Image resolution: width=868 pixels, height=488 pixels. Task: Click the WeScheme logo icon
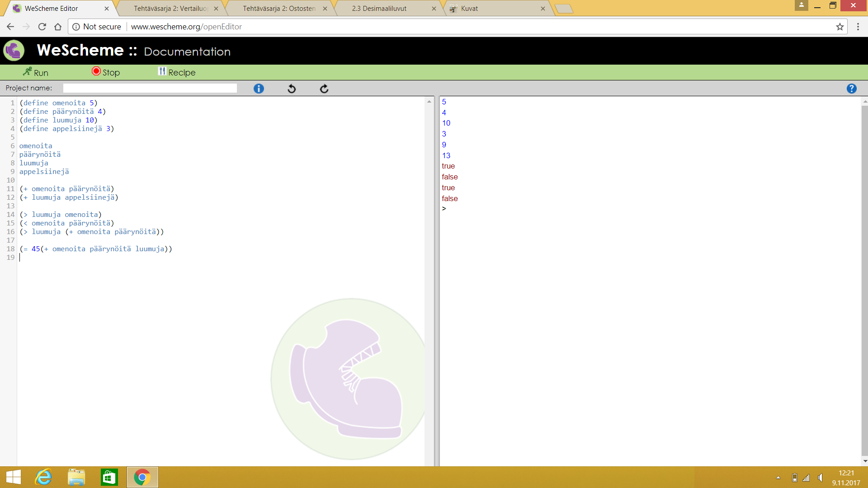click(14, 50)
